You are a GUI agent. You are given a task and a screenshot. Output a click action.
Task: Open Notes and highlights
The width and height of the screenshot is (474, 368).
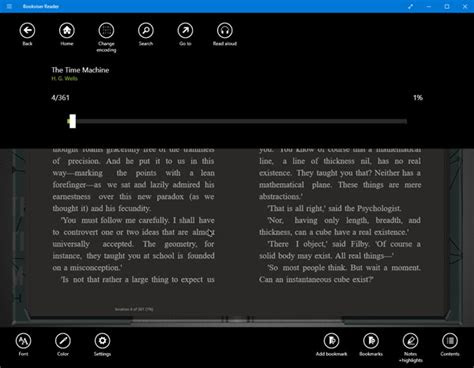coord(410,341)
